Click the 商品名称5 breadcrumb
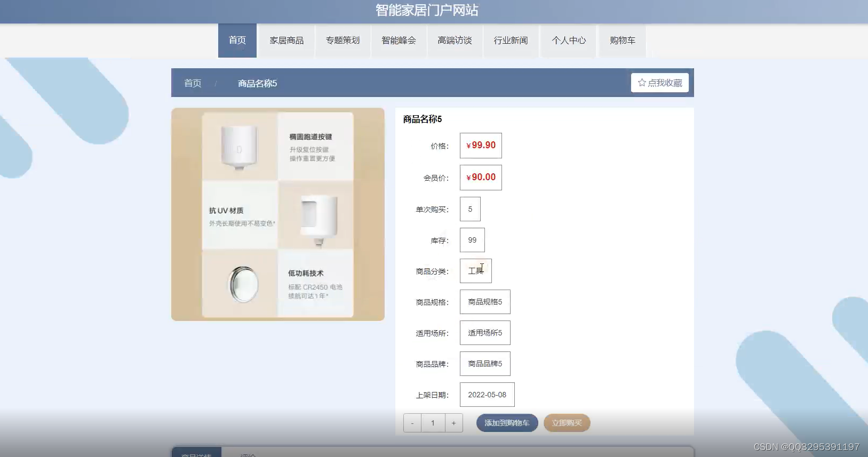Image resolution: width=868 pixels, height=457 pixels. click(257, 83)
